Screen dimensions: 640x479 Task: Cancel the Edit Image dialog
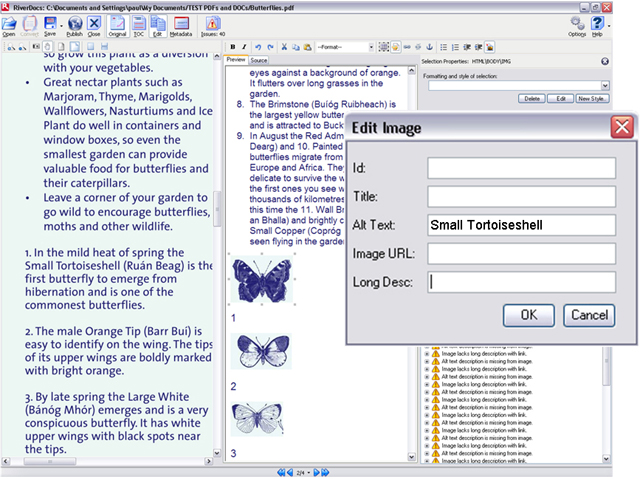[589, 315]
